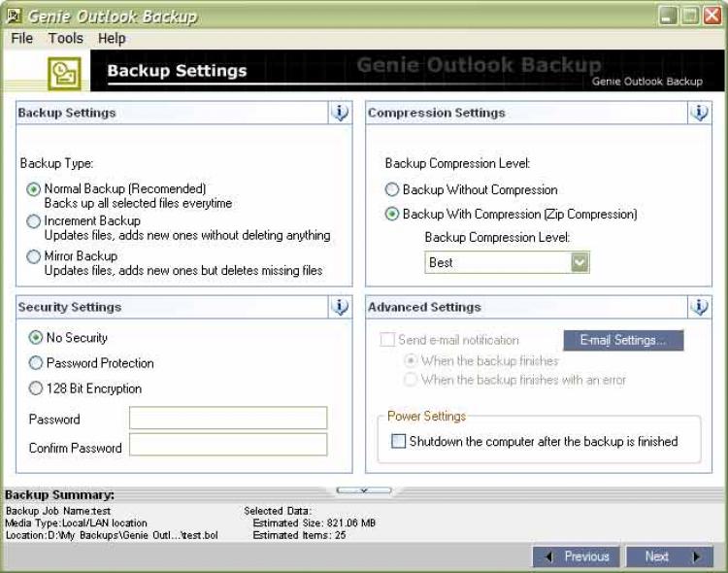Select the Increment Backup radio button
Screen dimensions: 728x573
coord(34,221)
